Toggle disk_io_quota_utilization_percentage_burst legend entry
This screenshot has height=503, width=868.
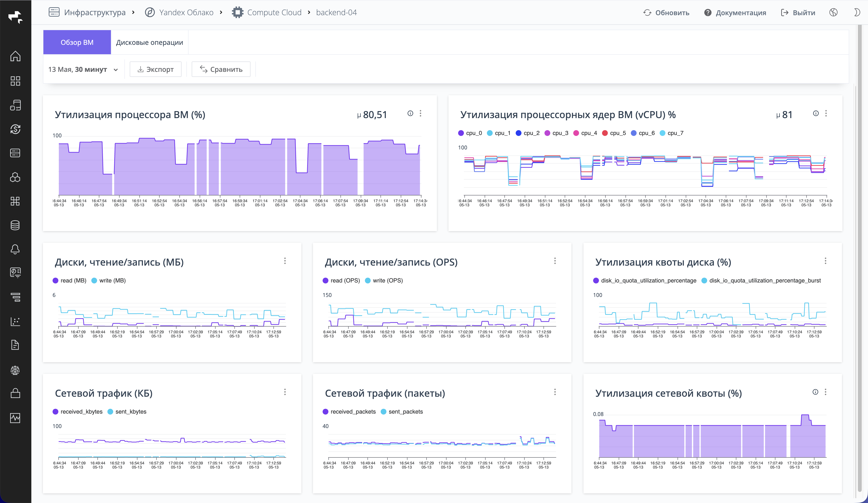tap(761, 281)
